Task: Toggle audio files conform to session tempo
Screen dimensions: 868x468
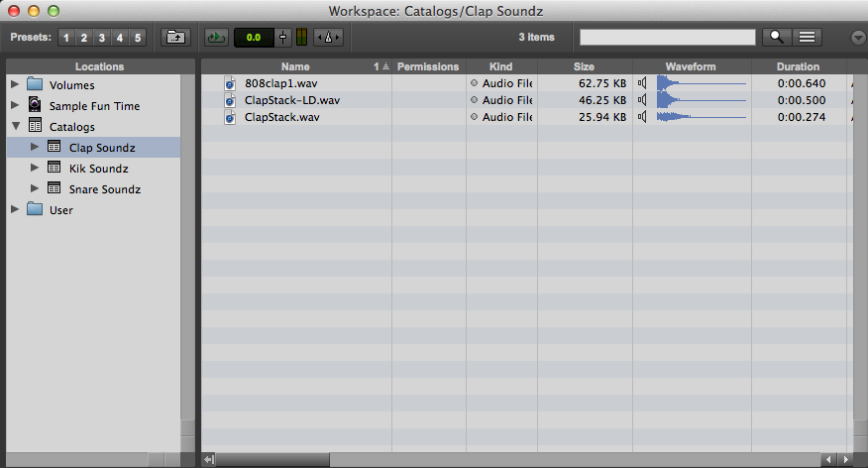Action: 328,37
